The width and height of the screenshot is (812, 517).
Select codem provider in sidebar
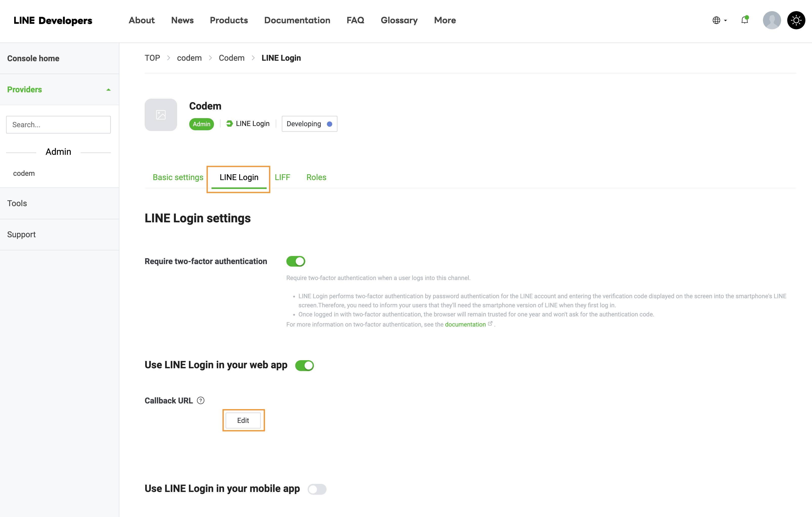click(x=24, y=173)
